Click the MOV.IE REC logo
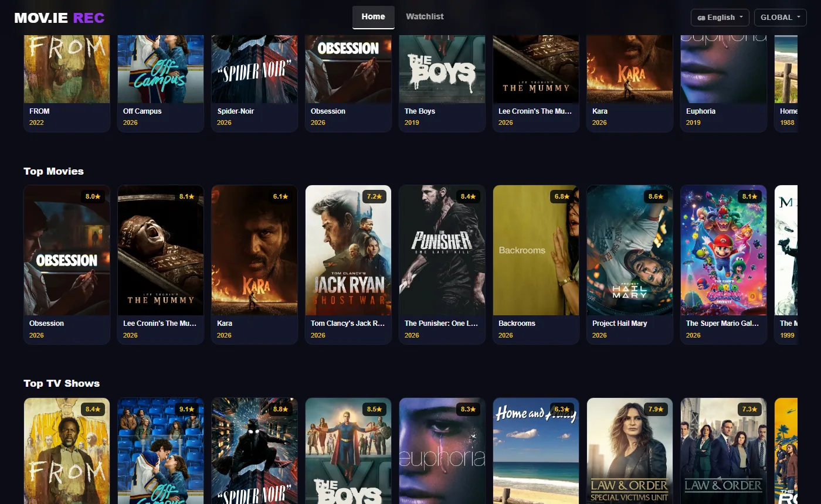The image size is (821, 504). pos(59,18)
